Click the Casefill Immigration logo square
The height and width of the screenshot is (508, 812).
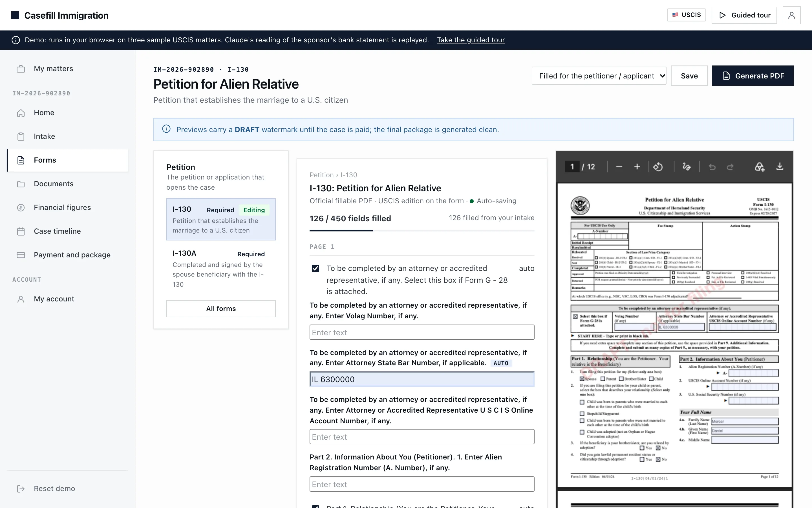[15, 15]
